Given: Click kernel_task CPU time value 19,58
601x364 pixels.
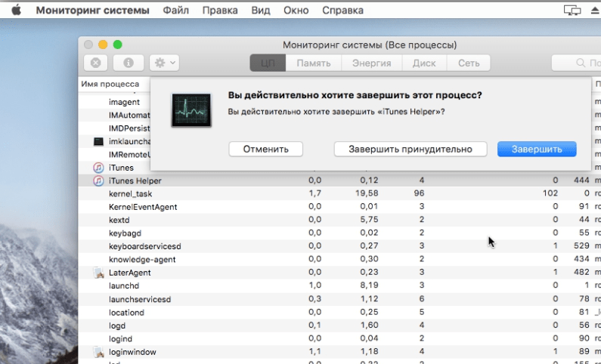Looking at the screenshot, I should [x=367, y=193].
